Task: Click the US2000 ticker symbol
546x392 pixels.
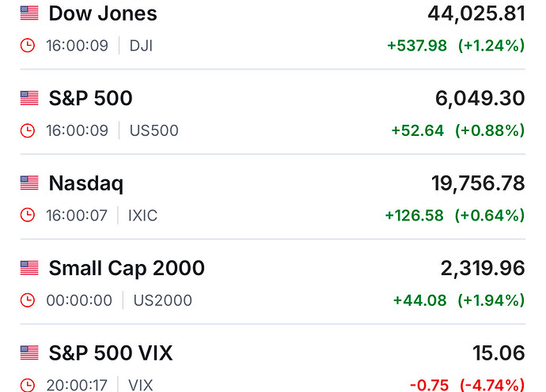Action: coord(163,300)
